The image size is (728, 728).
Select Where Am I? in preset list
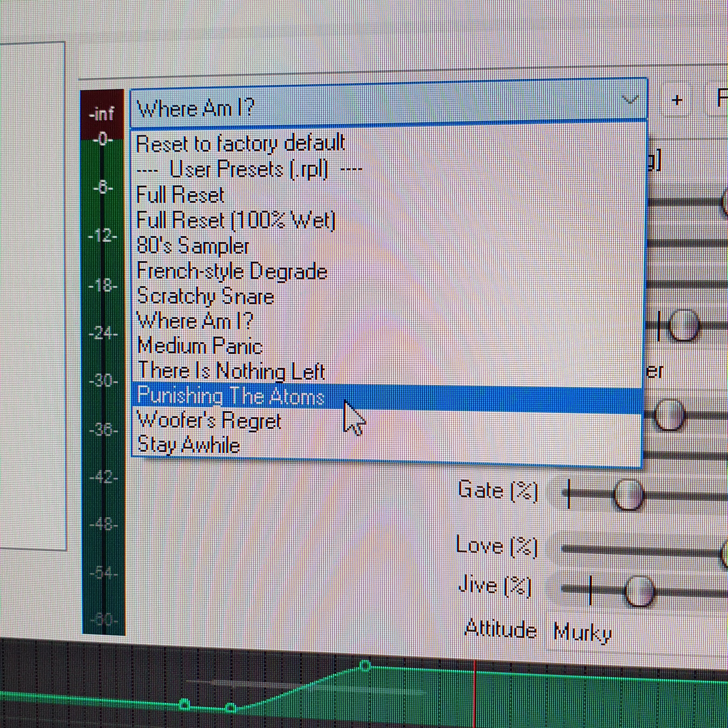[195, 321]
